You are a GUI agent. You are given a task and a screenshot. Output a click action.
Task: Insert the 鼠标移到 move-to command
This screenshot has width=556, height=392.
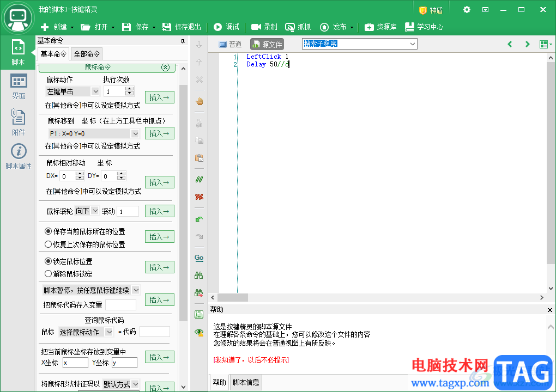(x=160, y=133)
